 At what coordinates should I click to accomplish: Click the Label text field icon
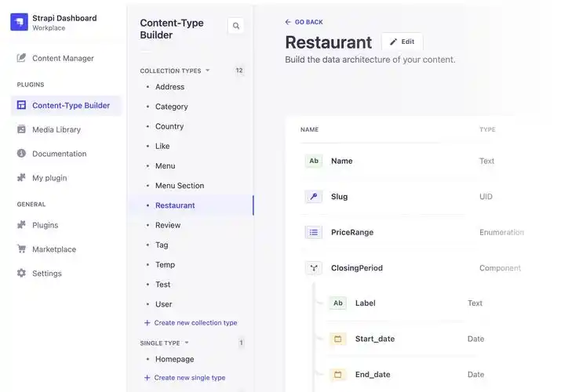pos(338,303)
